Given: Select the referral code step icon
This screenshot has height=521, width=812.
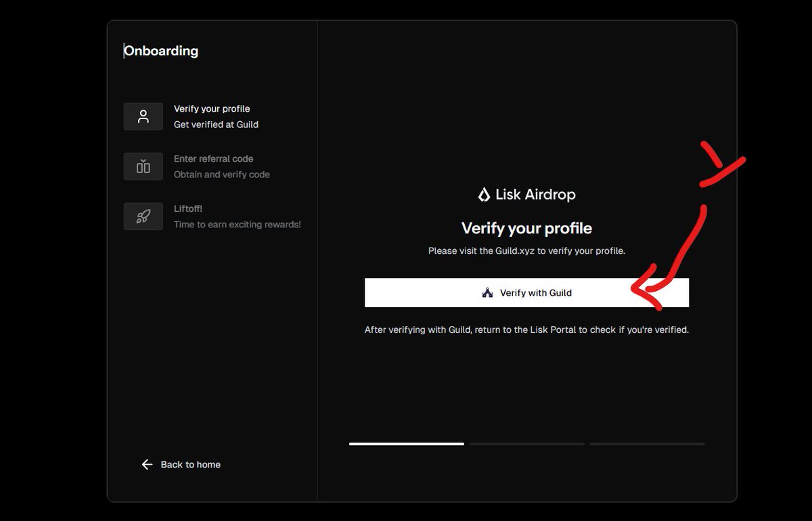Looking at the screenshot, I should point(143,166).
